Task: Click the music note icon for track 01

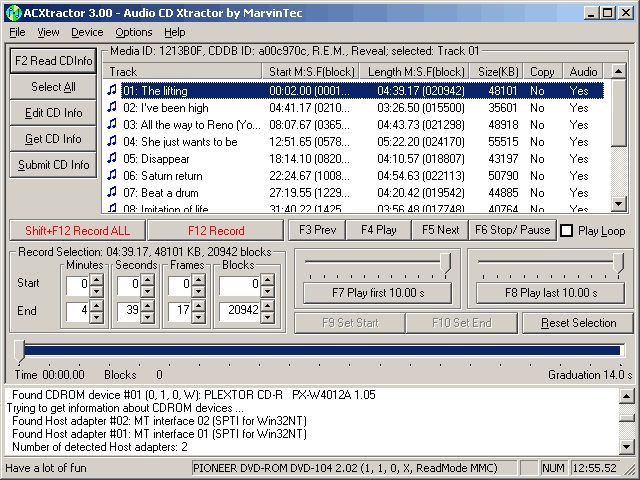Action: 112,90
